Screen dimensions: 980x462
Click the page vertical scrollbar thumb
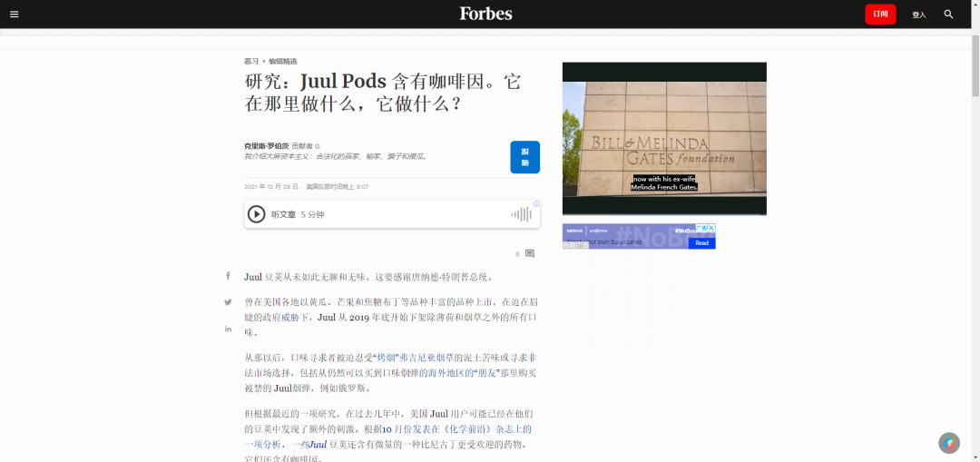pyautogui.click(x=975, y=65)
